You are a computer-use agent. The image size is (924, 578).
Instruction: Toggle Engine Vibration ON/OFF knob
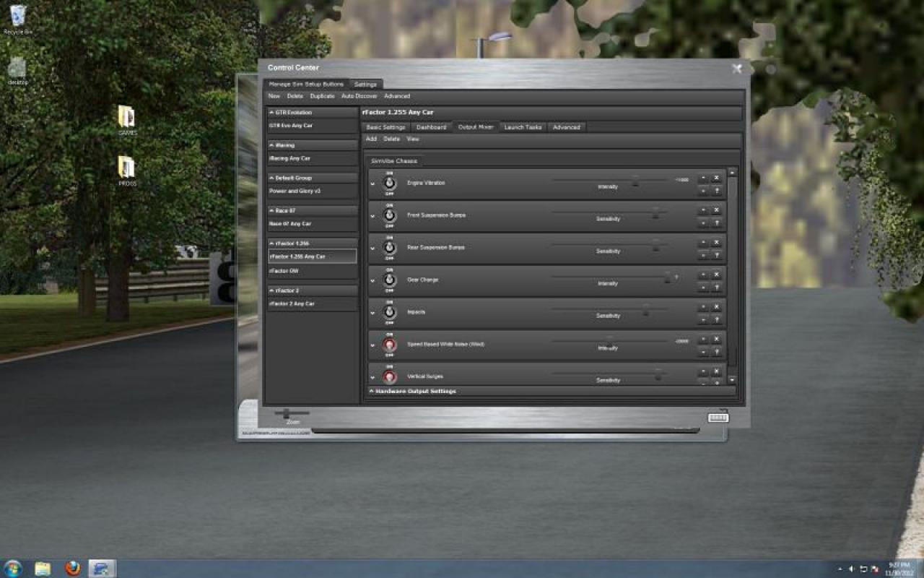(x=389, y=184)
